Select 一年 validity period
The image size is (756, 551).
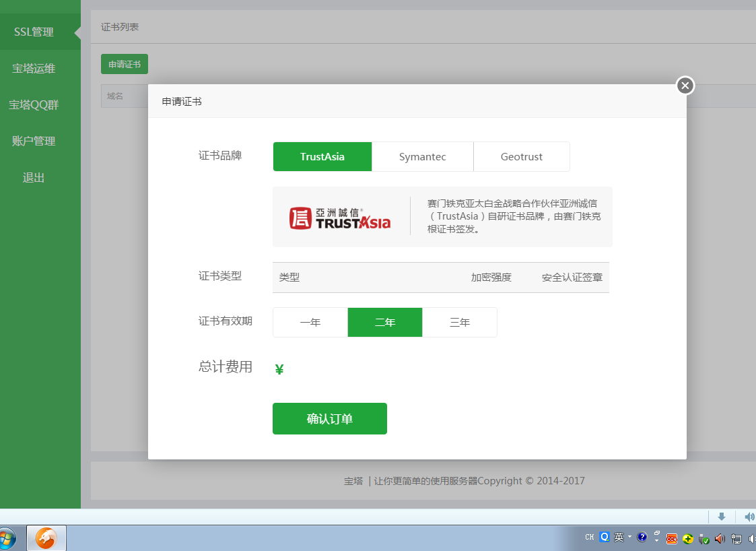click(x=310, y=322)
